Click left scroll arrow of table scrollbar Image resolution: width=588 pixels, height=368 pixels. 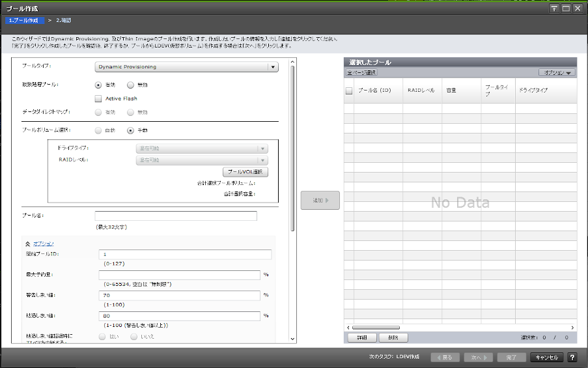348,328
